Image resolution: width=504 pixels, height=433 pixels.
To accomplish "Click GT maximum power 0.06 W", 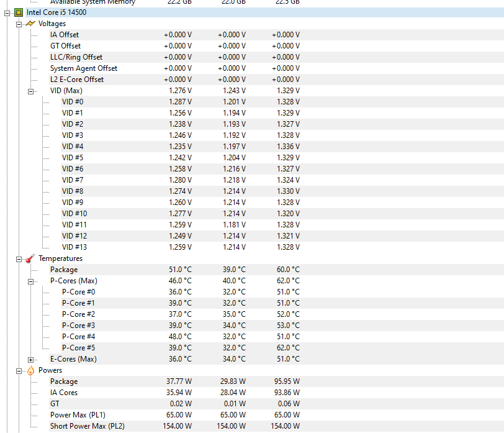I will (x=289, y=404).
